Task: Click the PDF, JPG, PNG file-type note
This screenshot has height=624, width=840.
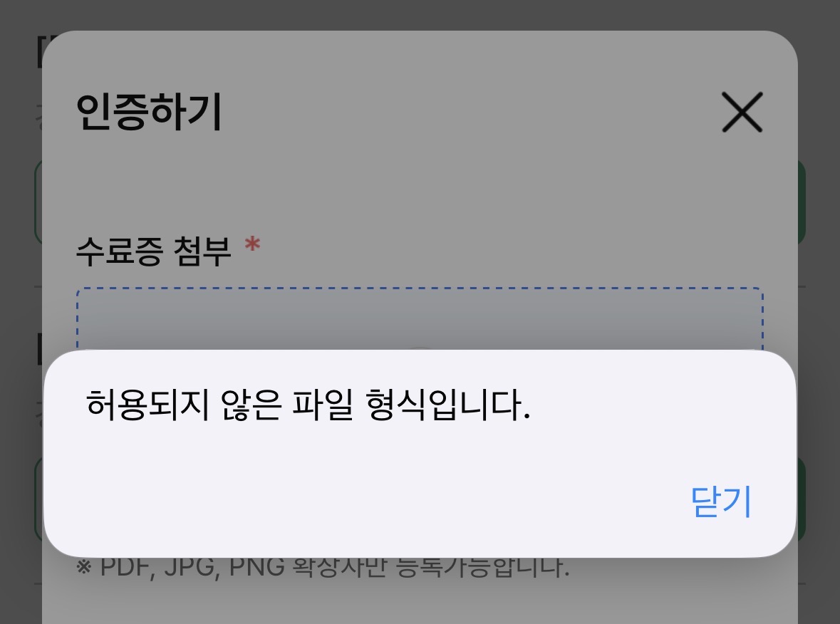Action: pos(323,568)
